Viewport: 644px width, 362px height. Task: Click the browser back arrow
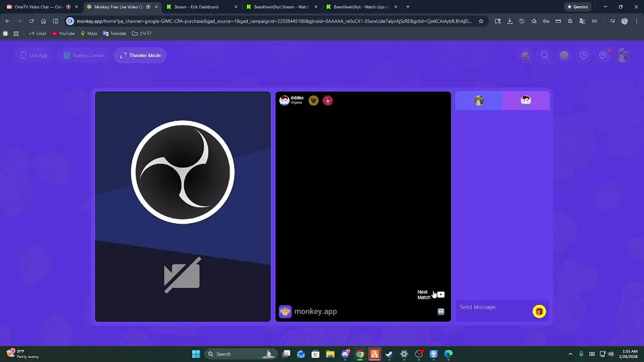[7, 21]
